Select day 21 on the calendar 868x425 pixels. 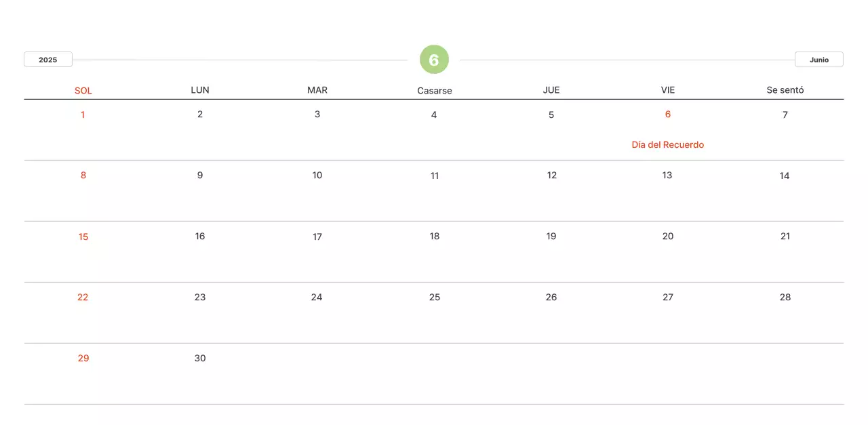pos(785,237)
